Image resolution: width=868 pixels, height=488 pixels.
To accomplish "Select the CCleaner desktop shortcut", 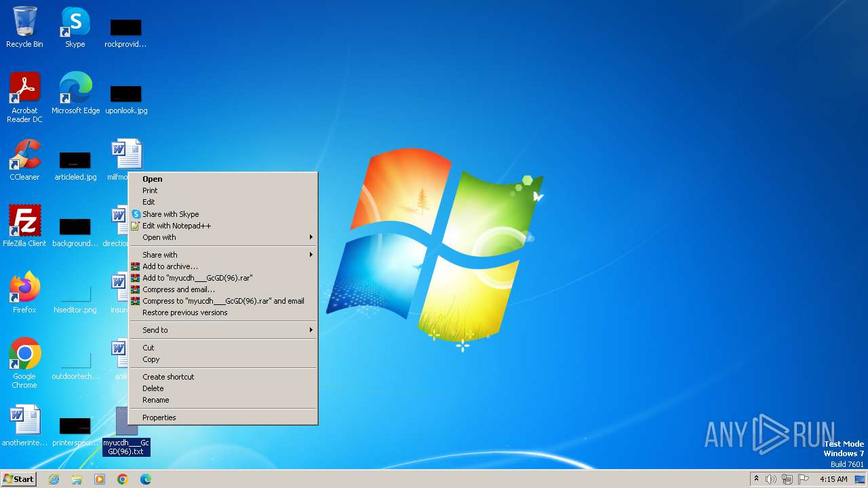I will 24,160.
